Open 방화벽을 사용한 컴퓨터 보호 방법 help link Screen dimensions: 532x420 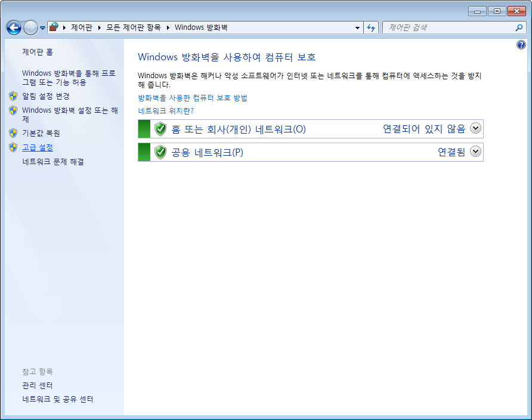pos(193,98)
